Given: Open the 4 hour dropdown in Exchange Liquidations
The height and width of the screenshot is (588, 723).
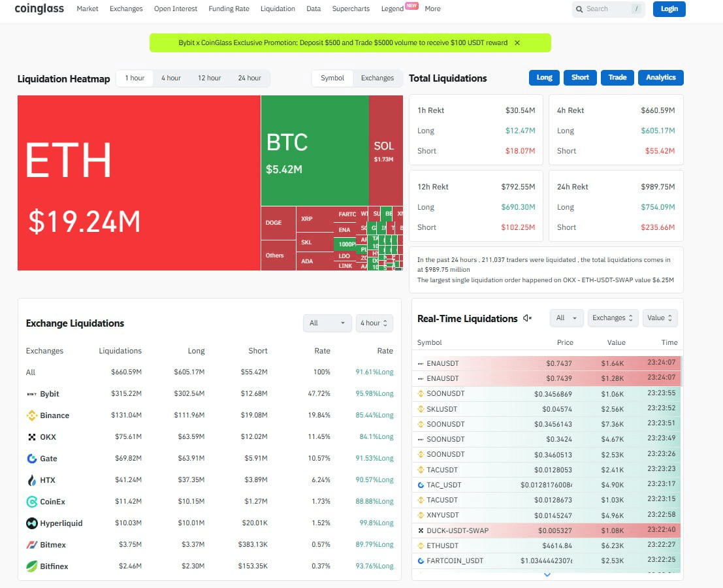Looking at the screenshot, I should click(374, 323).
